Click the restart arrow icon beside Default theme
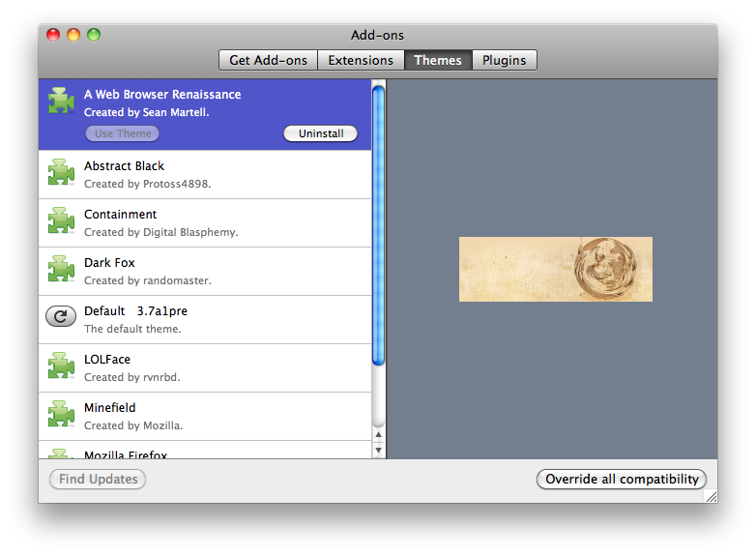 (61, 316)
